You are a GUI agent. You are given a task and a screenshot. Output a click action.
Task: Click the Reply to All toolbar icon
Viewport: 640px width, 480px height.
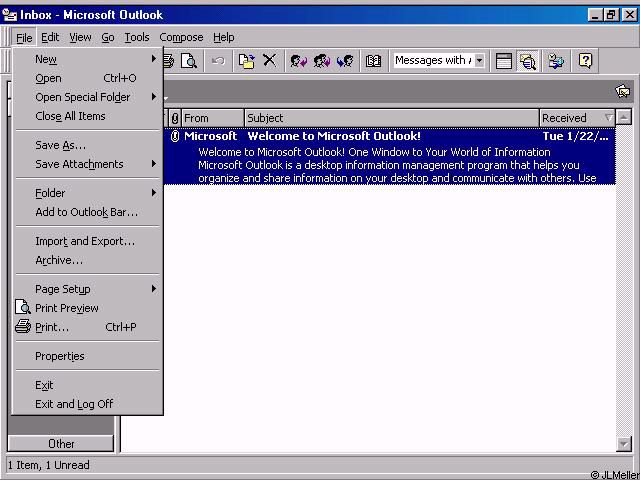point(322,61)
